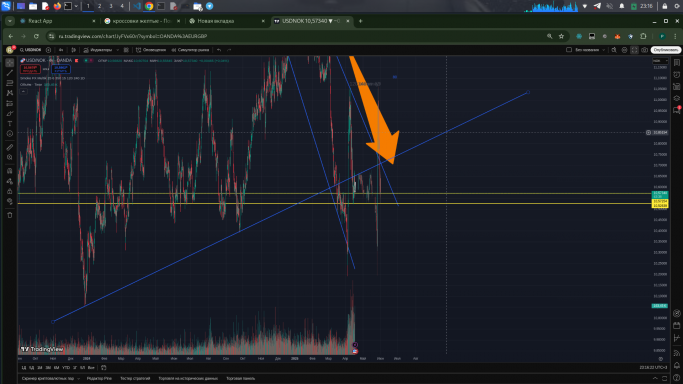This screenshot has width=683, height=384.
Task: Open Оповещение alert creation
Action: [151, 50]
